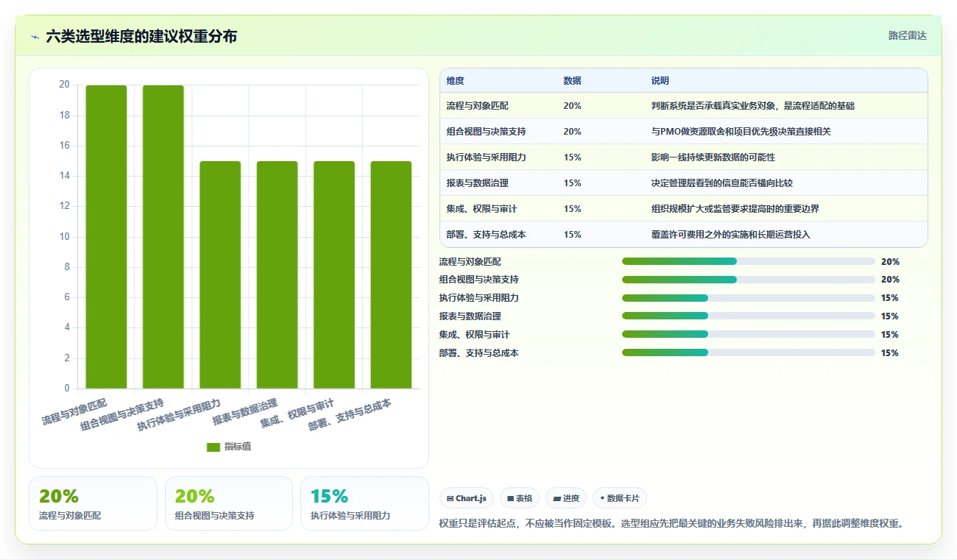Image resolution: width=957 pixels, height=560 pixels.
Task: Open the 20% 组合视图与决策支持 data card
Action: pyautogui.click(x=229, y=503)
